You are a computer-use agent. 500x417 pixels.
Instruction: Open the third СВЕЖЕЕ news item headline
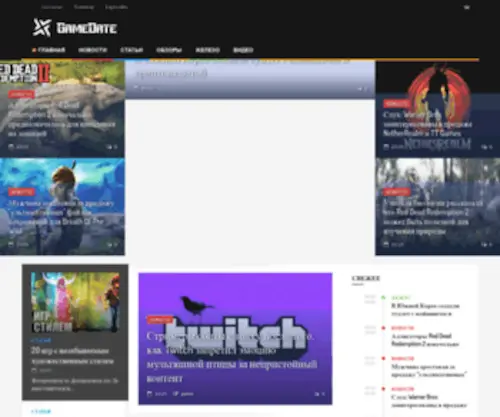click(429, 371)
